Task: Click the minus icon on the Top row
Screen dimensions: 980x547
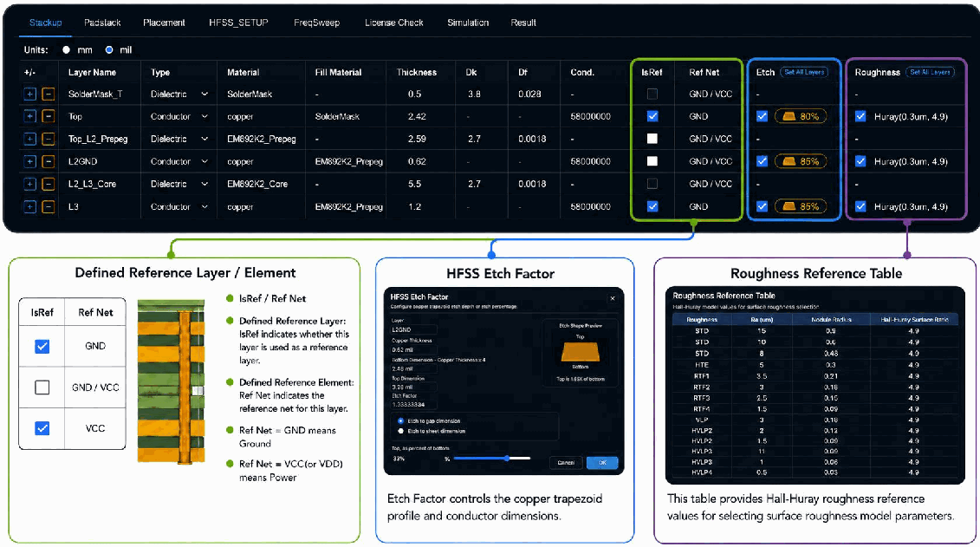Action: 49,116
